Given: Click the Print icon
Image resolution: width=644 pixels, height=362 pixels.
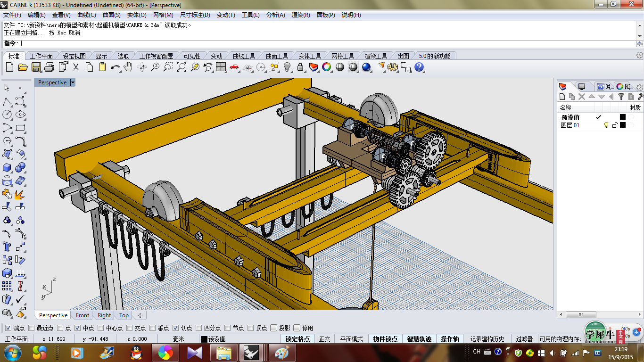Looking at the screenshot, I should point(49,67).
